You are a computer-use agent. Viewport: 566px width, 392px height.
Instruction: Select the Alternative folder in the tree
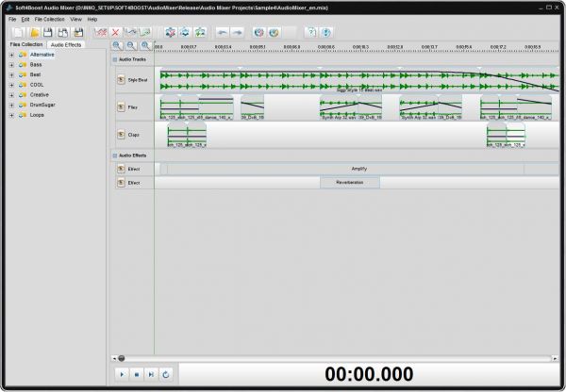pos(42,55)
